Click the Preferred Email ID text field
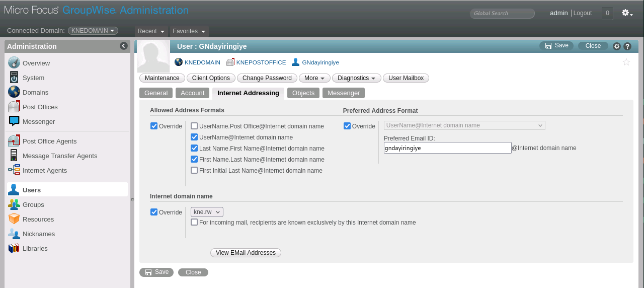Image resolution: width=644 pixels, height=288 pixels. point(447,148)
